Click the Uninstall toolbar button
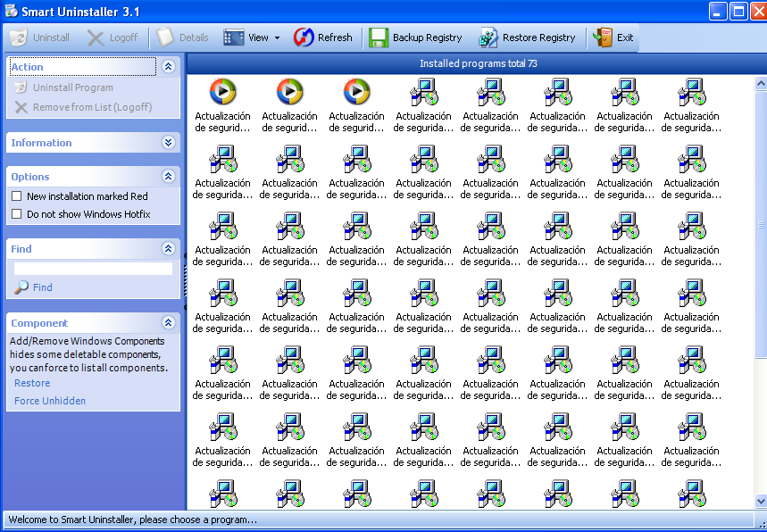 coord(39,37)
